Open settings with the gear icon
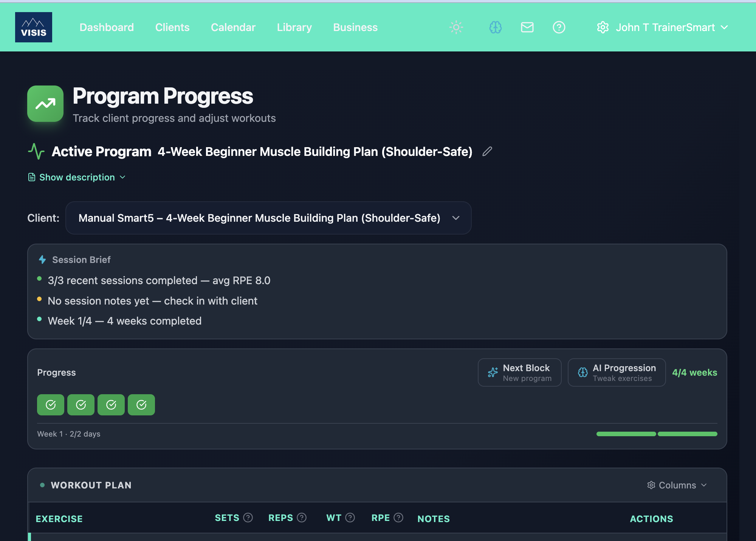The image size is (756, 541). (x=603, y=27)
